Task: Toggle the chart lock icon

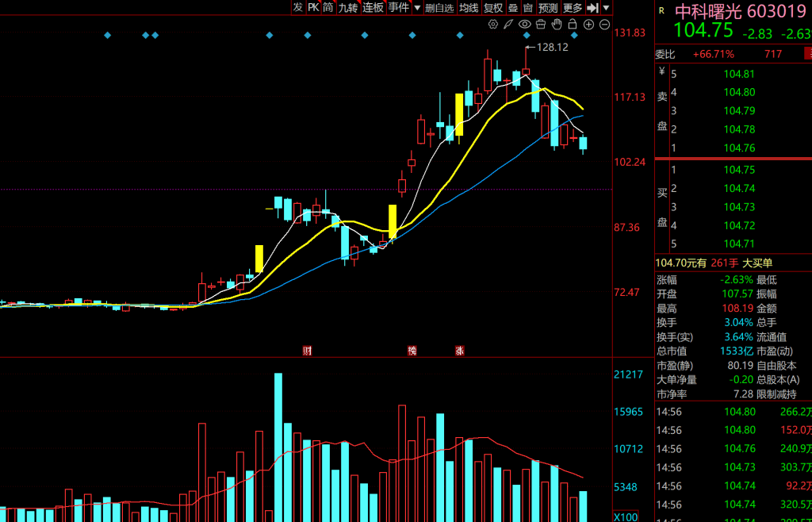Action: 573,25
